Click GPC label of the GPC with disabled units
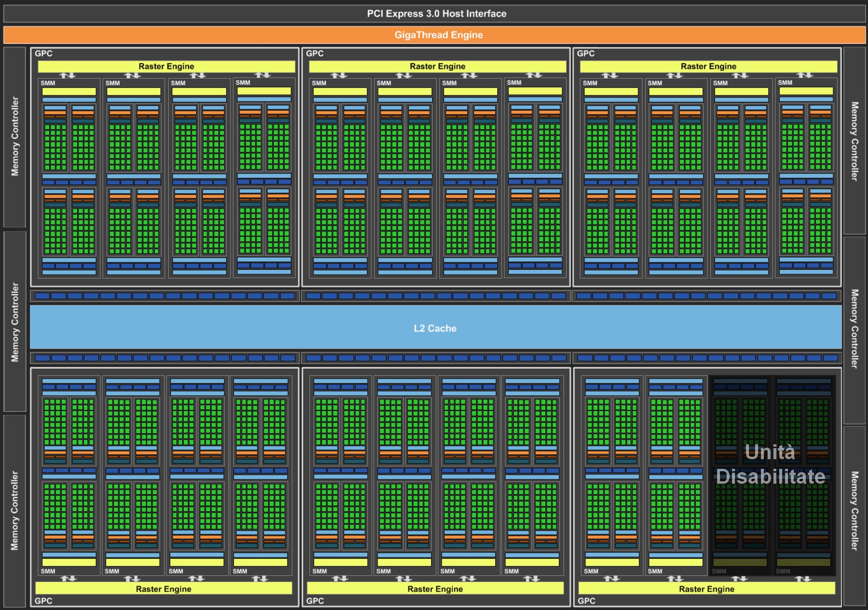This screenshot has width=868, height=610. click(586, 601)
